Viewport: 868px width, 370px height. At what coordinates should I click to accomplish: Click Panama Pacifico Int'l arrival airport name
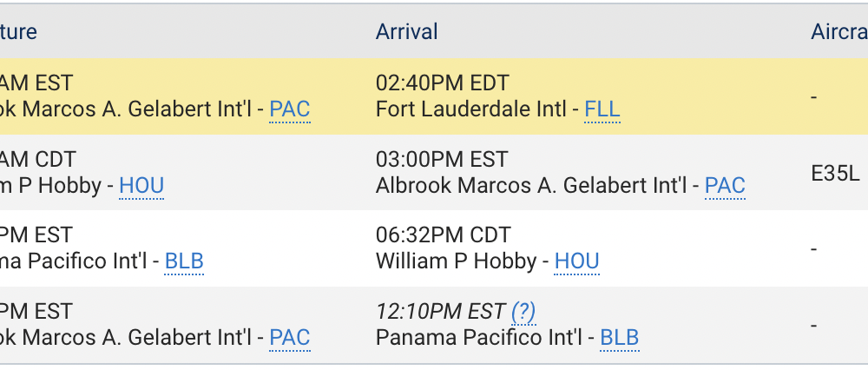[479, 337]
